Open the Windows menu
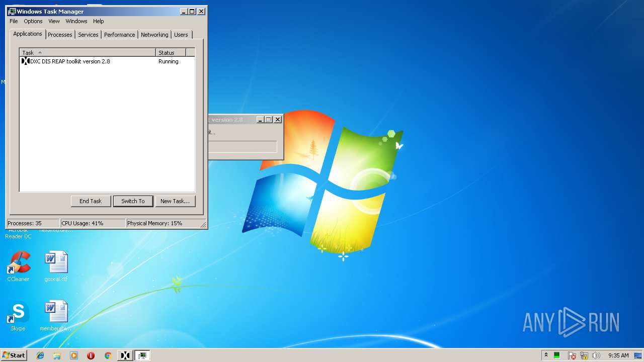 point(76,21)
